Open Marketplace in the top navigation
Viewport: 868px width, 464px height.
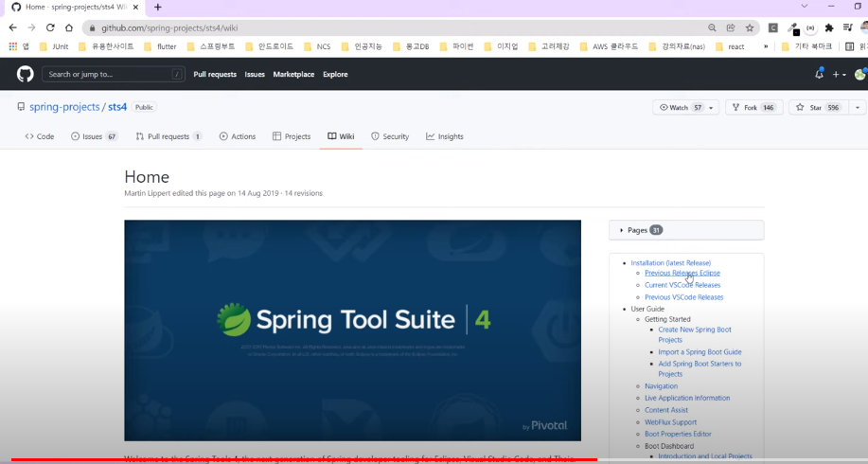click(x=293, y=74)
